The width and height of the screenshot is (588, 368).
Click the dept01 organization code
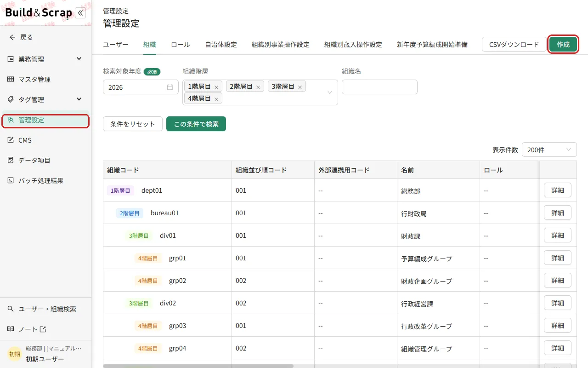(152, 190)
